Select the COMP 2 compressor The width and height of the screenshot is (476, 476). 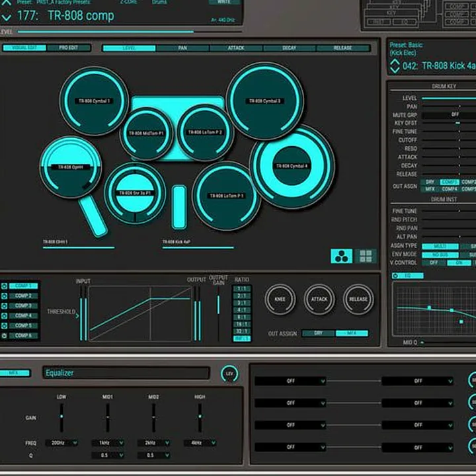pos(23,296)
